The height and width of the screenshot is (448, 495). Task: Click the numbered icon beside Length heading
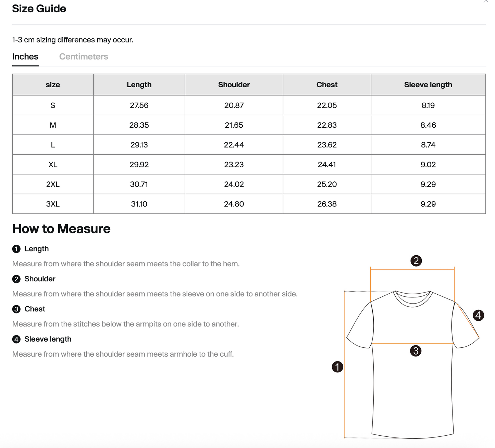(x=16, y=249)
